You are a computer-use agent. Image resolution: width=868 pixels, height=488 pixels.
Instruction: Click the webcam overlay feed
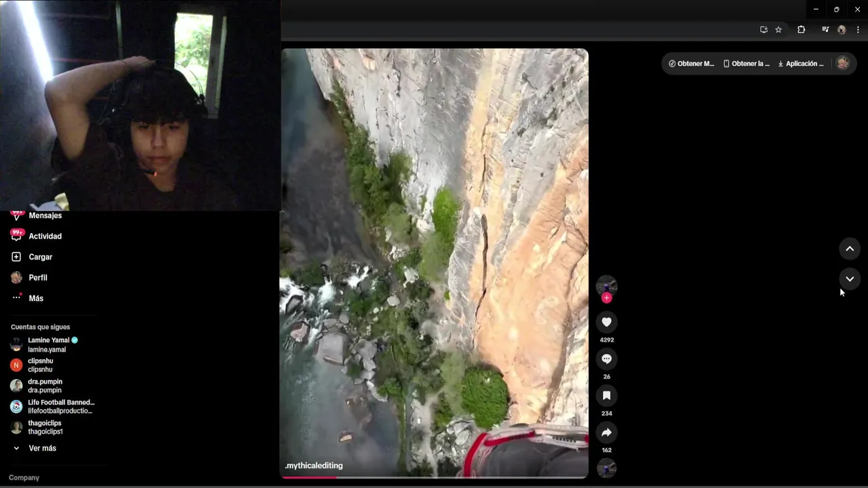click(x=140, y=105)
